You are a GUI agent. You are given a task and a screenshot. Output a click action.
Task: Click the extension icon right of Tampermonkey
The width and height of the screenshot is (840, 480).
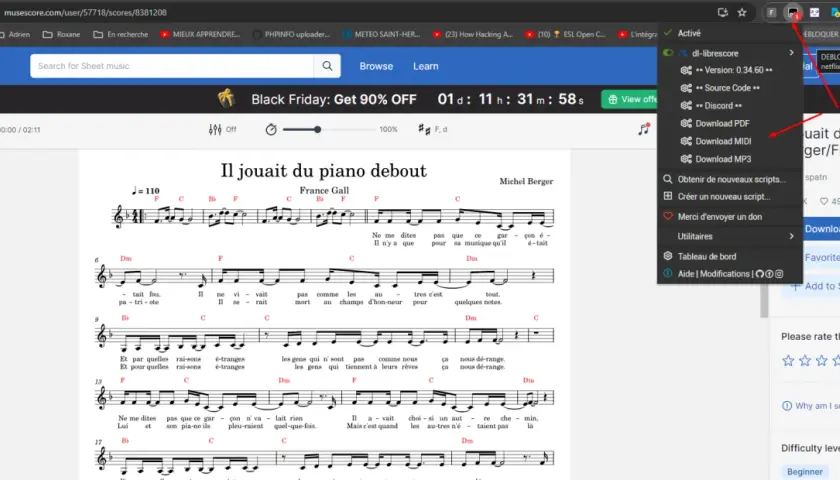coord(814,12)
